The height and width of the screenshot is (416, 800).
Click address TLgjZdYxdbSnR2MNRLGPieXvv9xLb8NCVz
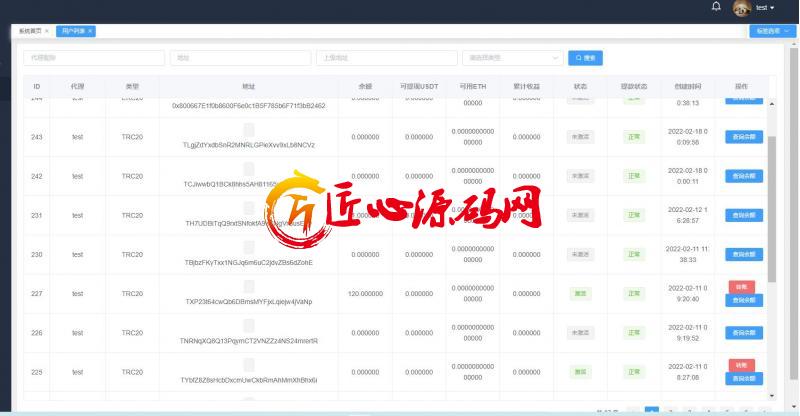click(x=248, y=145)
